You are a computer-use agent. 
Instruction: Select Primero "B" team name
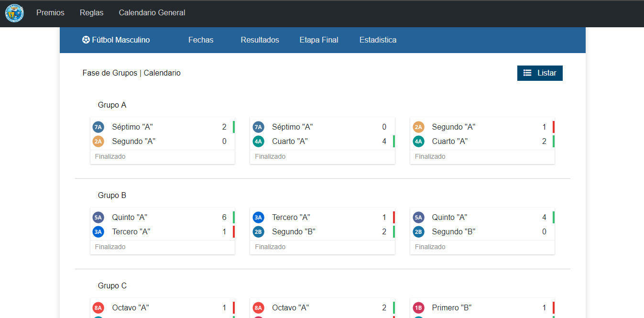click(x=452, y=308)
